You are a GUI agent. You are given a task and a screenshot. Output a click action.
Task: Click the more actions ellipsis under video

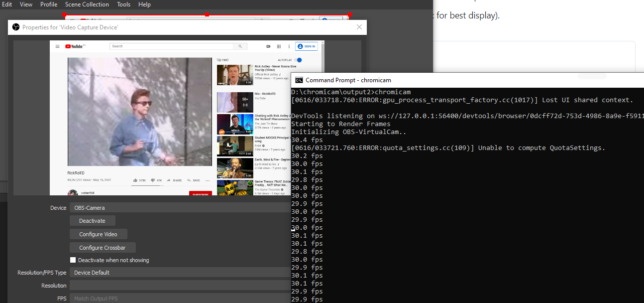pyautogui.click(x=208, y=180)
